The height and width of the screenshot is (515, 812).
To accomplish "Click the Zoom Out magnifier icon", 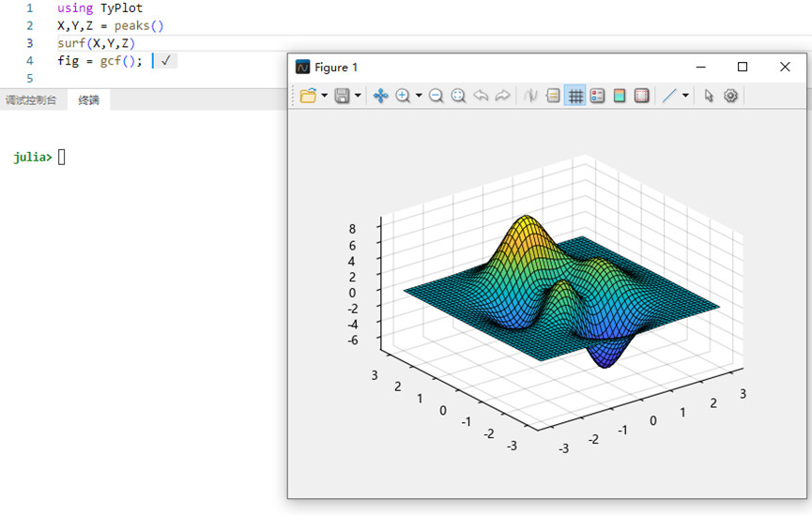I will tap(436, 96).
